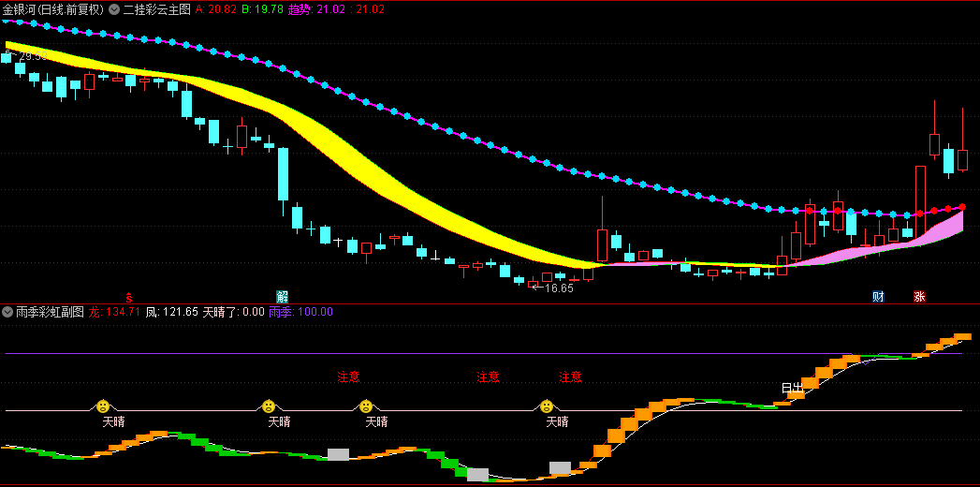Click the 雨季彩虹副图 sub-indicator name

50,311
